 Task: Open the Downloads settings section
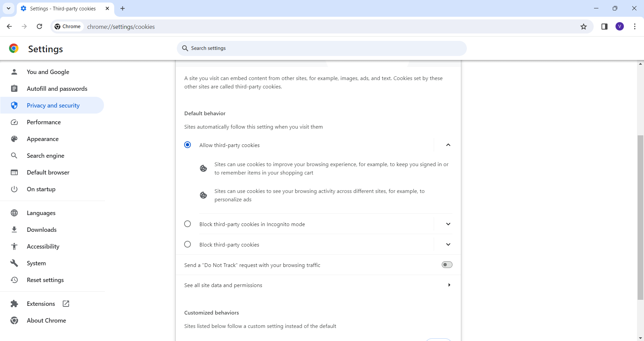pyautogui.click(x=42, y=229)
